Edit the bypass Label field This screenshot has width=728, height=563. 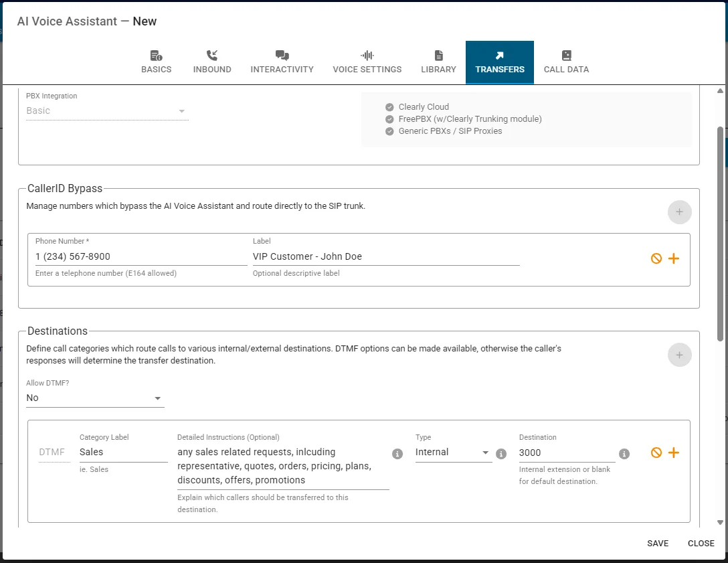(386, 256)
